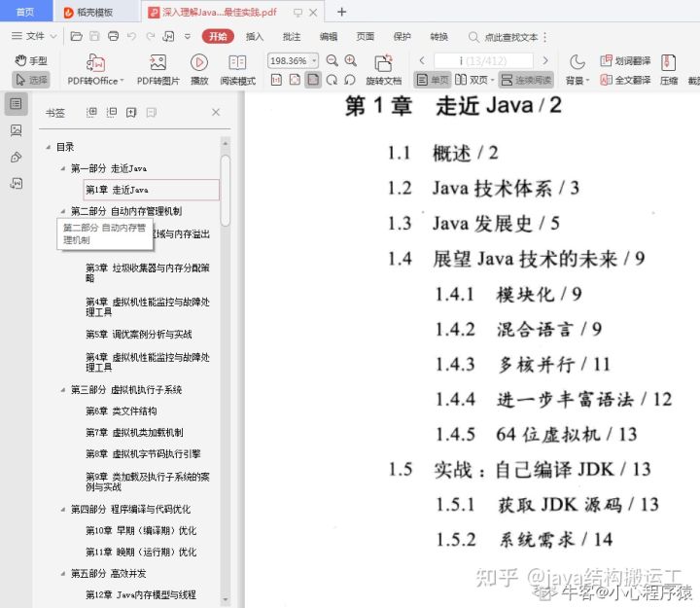This screenshot has height=608, width=700.
Task: Collapse 第一部分 走近Java node
Action: tap(63, 168)
